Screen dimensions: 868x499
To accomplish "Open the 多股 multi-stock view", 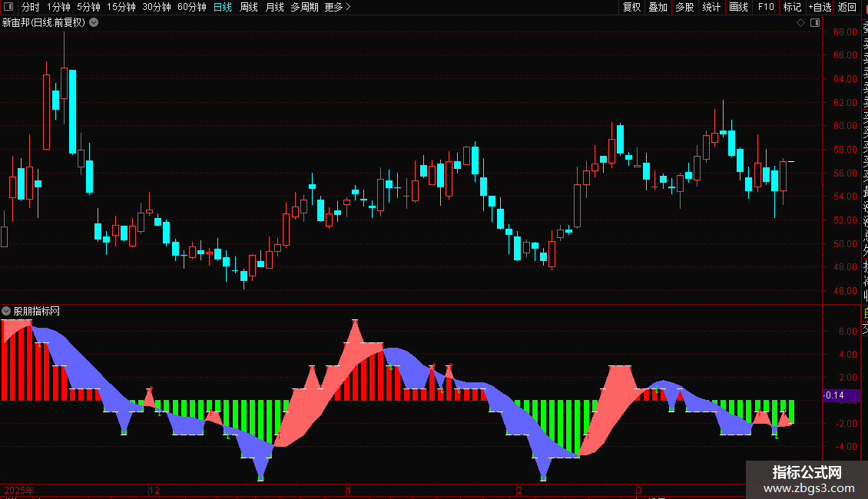I will click(x=684, y=7).
